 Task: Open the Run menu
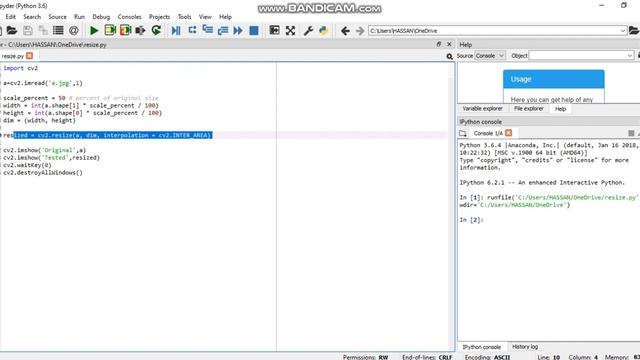coord(79,17)
